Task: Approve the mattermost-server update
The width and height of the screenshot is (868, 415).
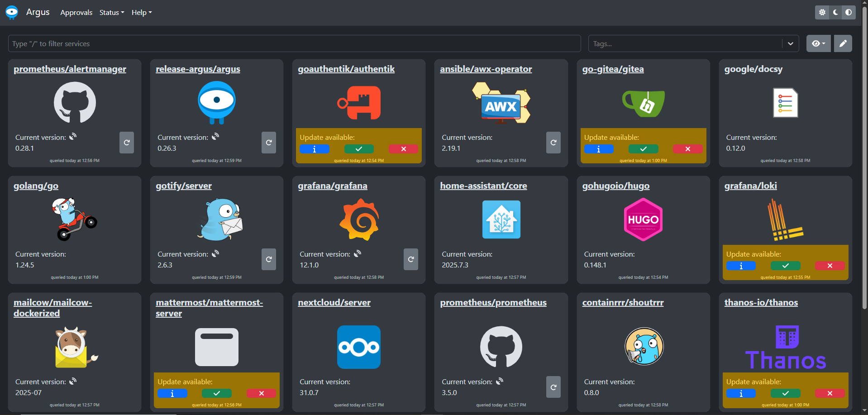Action: [x=217, y=393]
